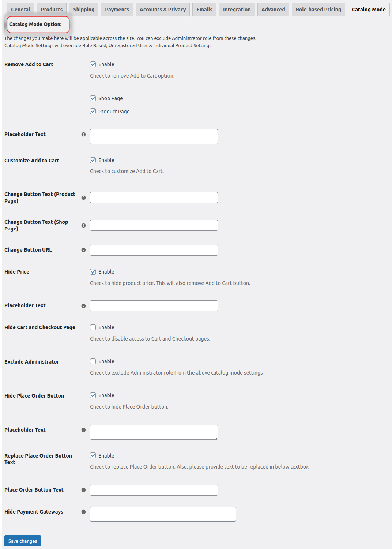392x549 pixels.
Task: Open help tooltip for Hide Payment Gateways
Action: [83, 512]
